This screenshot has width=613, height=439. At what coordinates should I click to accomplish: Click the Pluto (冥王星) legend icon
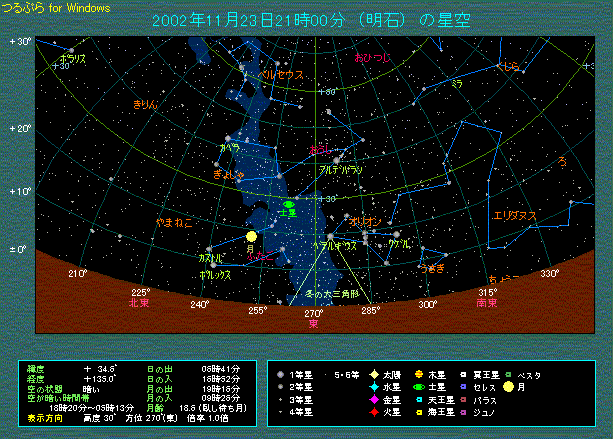464,375
